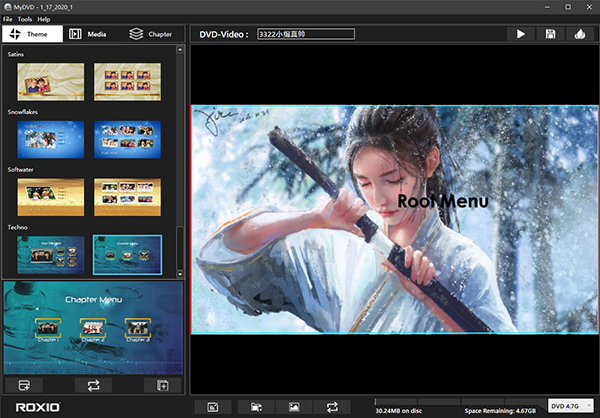This screenshot has width=600, height=418.
Task: Click the folder icon in bottom toolbar
Action: (256, 406)
